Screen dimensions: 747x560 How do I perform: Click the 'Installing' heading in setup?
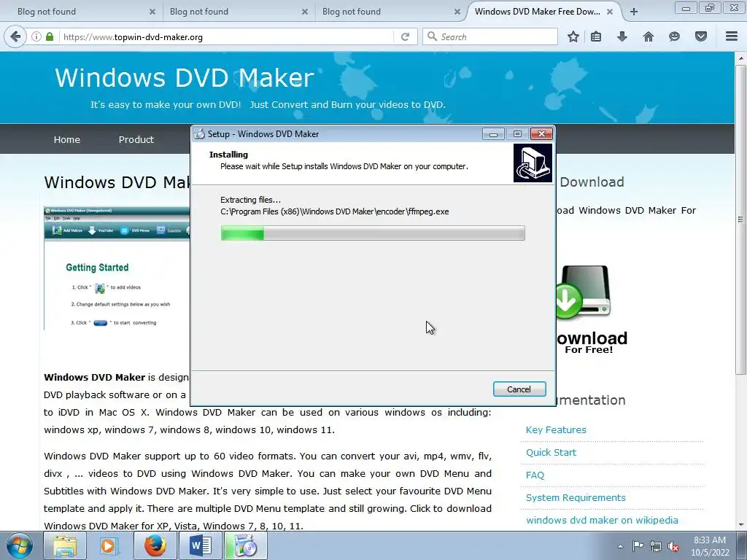point(228,155)
